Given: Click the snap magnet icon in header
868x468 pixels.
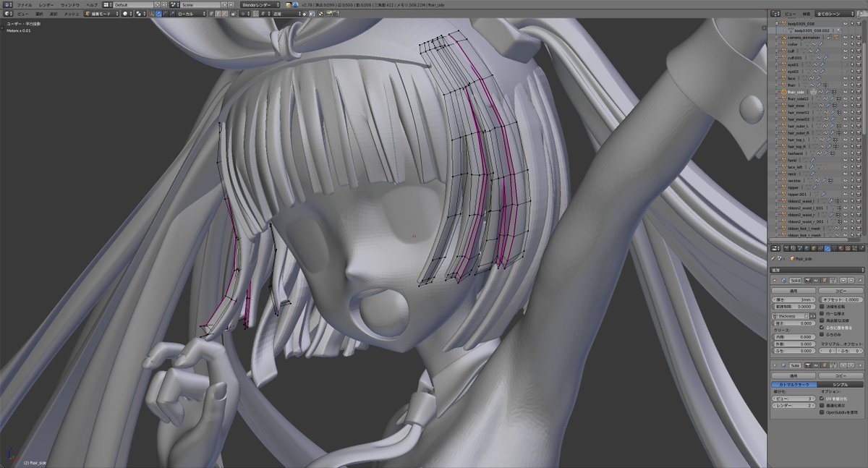Looking at the screenshot, I should point(257,13).
